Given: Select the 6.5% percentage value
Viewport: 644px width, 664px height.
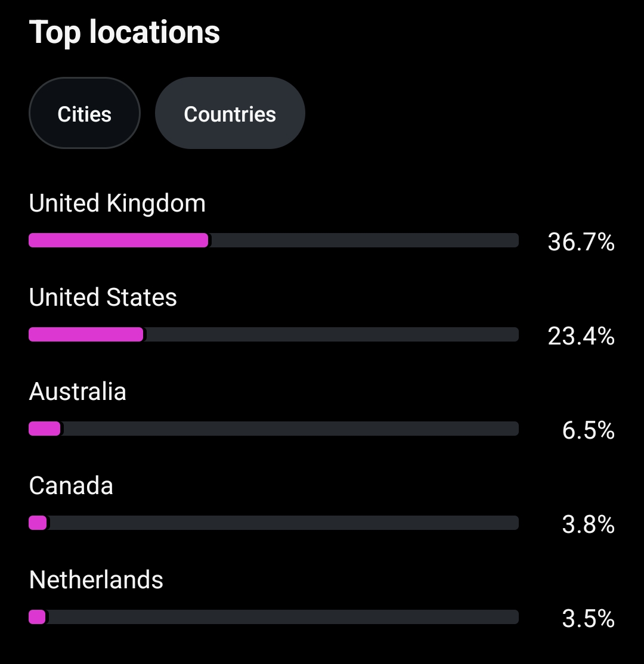Looking at the screenshot, I should point(587,430).
